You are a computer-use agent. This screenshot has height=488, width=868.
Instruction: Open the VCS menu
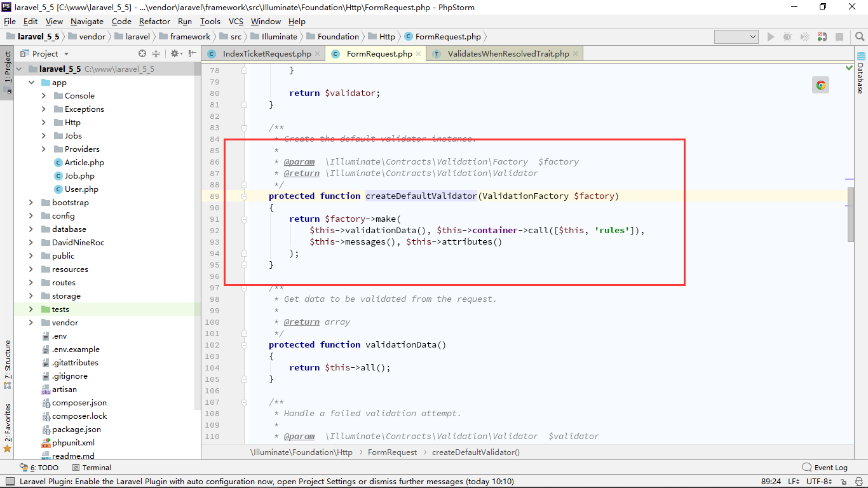pos(236,21)
